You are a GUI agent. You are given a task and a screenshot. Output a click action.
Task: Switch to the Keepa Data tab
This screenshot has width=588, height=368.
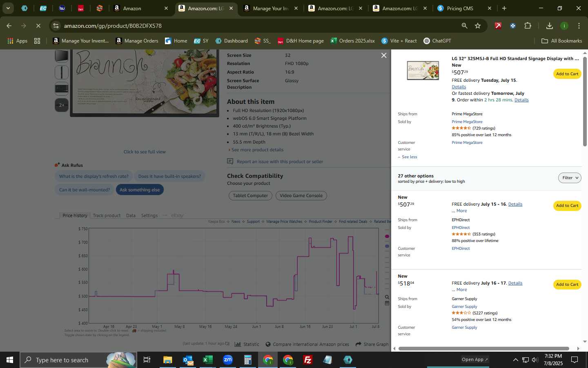pos(131,215)
